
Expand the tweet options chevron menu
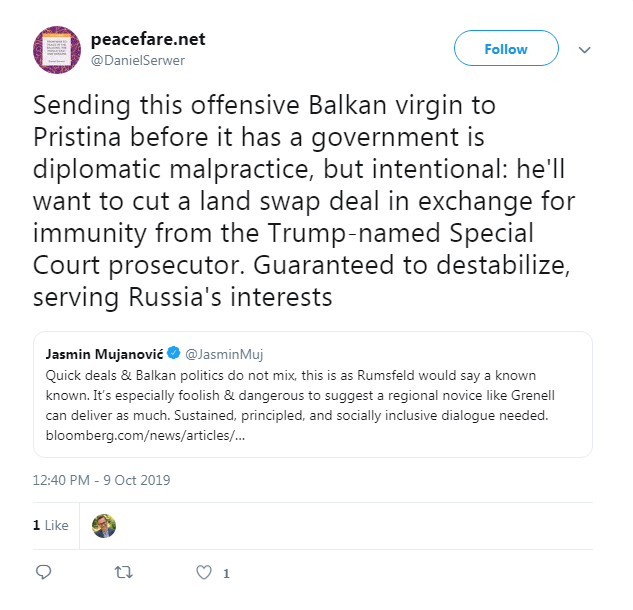[x=586, y=50]
